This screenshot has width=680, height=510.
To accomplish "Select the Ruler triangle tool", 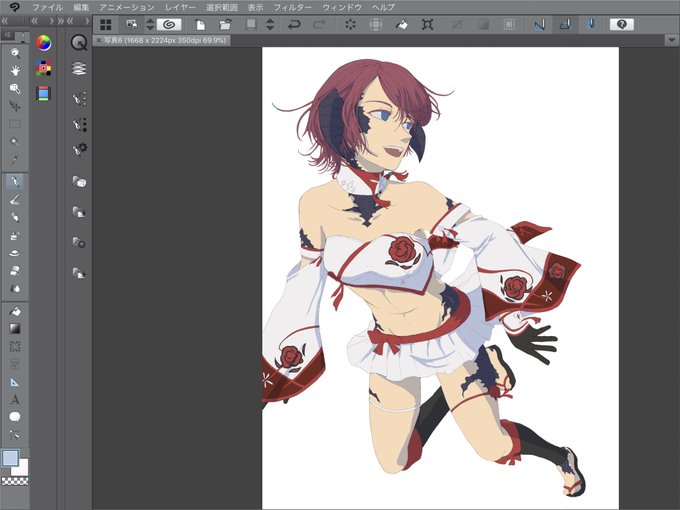I will point(15,382).
